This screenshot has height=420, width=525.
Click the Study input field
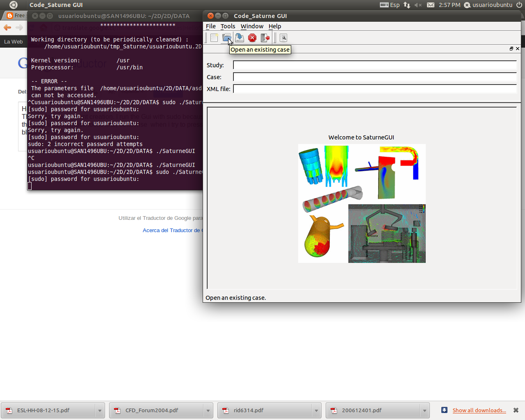point(374,65)
